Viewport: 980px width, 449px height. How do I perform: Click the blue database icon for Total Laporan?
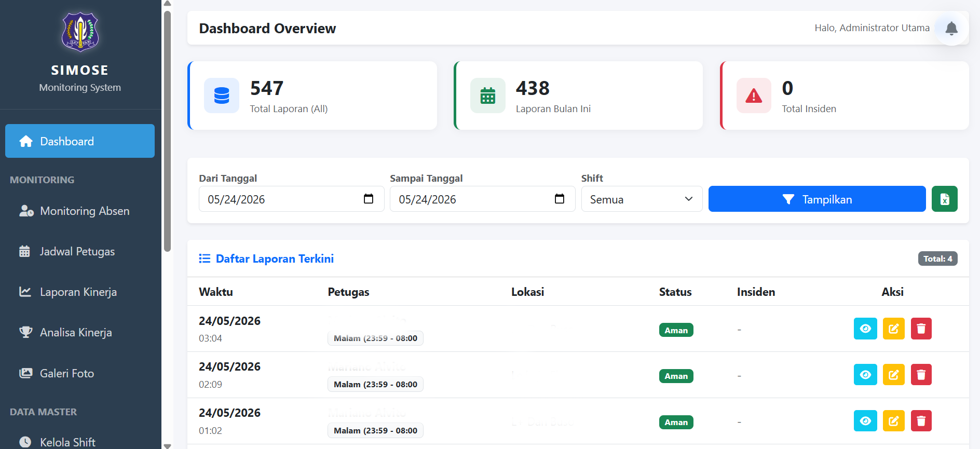pos(222,96)
